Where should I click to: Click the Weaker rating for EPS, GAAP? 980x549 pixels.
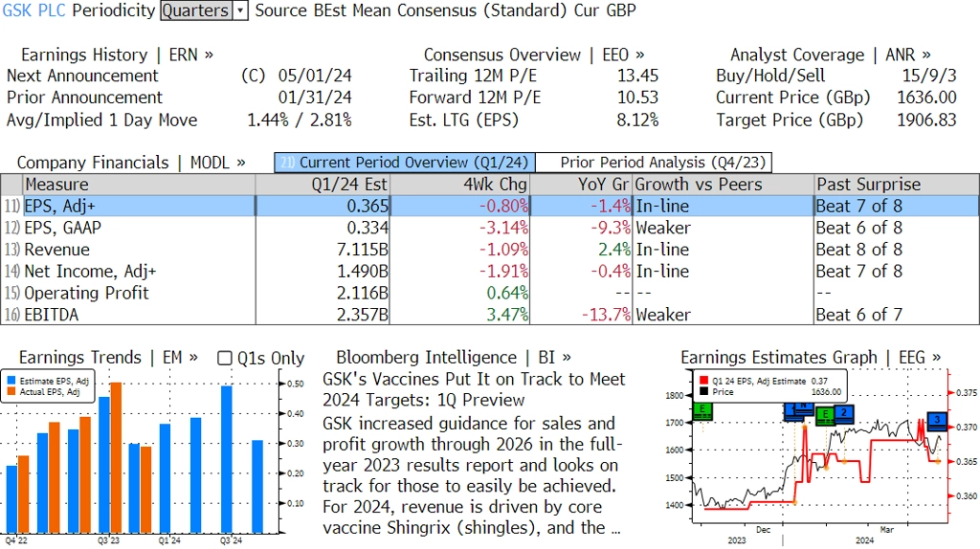663,228
